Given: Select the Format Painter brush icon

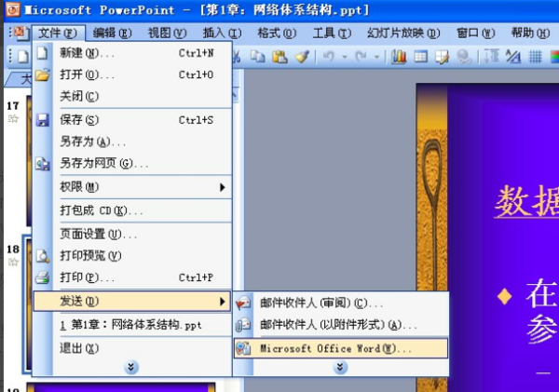Looking at the screenshot, I should 302,57.
